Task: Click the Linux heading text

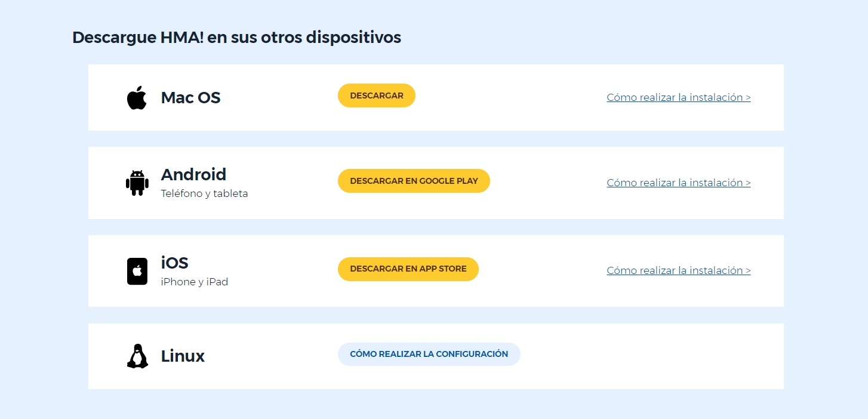Action: (x=183, y=356)
